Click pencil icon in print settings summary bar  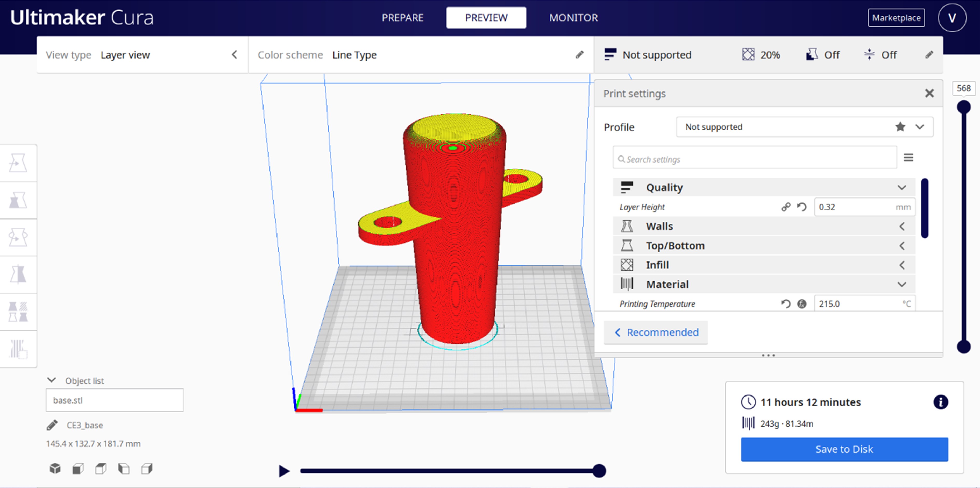click(x=929, y=55)
